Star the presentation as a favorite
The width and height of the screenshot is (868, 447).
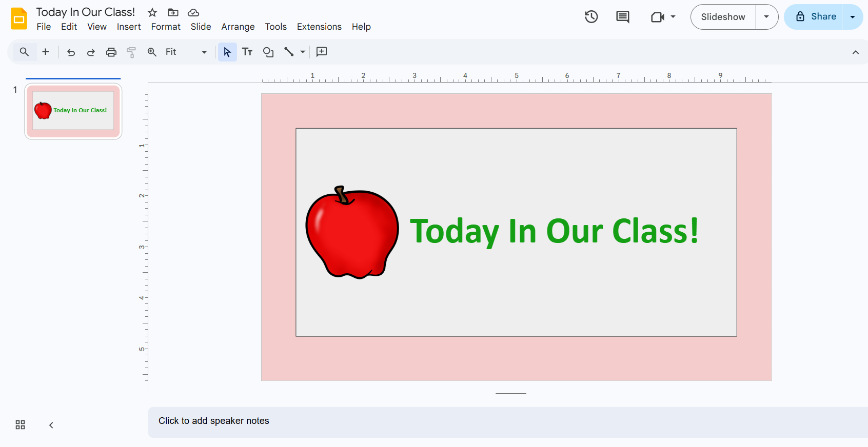(152, 12)
